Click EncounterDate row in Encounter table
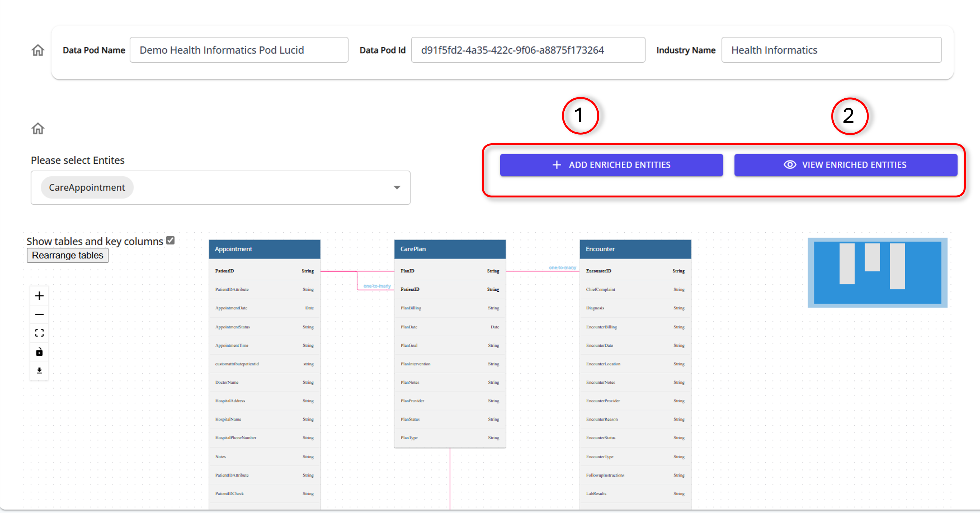980x513 pixels. click(x=635, y=345)
